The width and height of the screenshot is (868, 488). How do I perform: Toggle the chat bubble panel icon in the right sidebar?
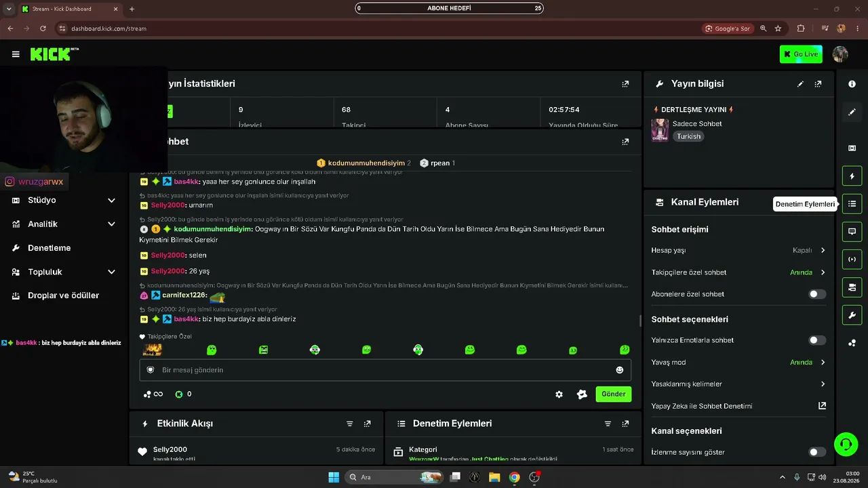pos(852,231)
